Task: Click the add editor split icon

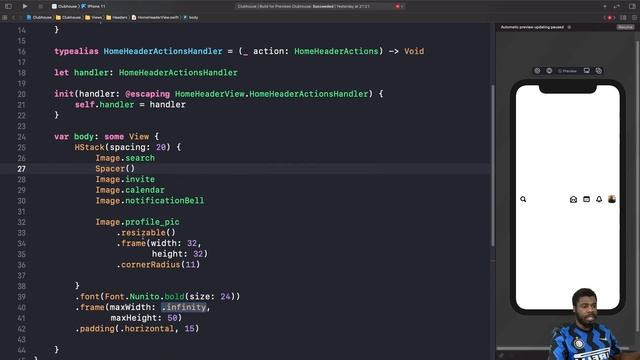Action: pos(634,18)
